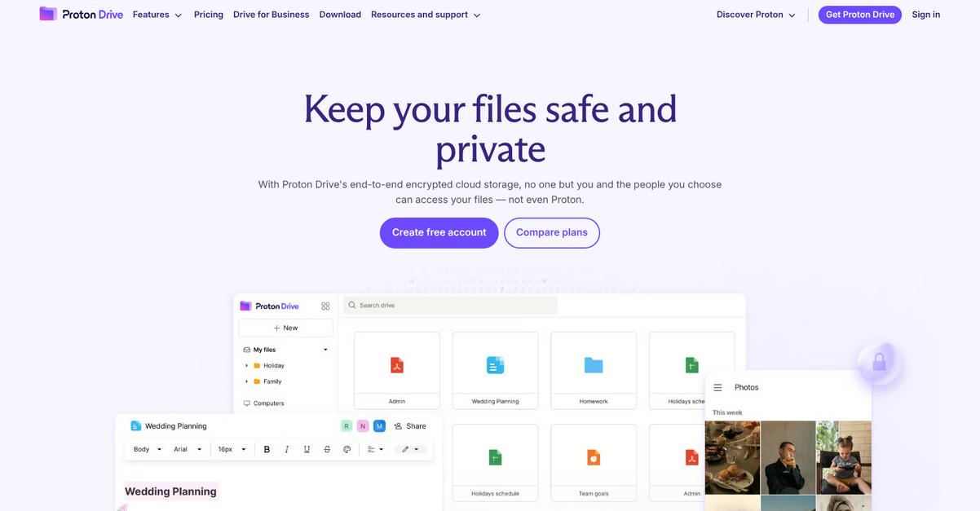Click the Proton Drive logo in the site header
Viewport: 980px width, 511px height.
pos(81,14)
